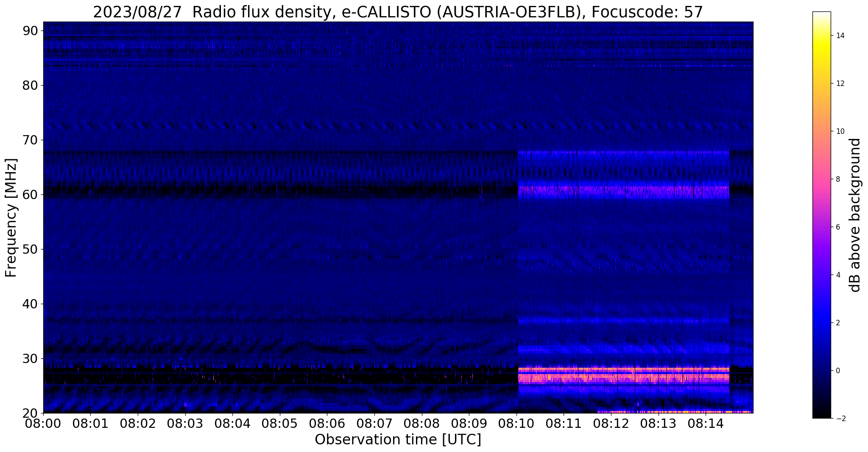Click the 08:14 time tick label
This screenshot has height=452, width=868.
pyautogui.click(x=706, y=423)
